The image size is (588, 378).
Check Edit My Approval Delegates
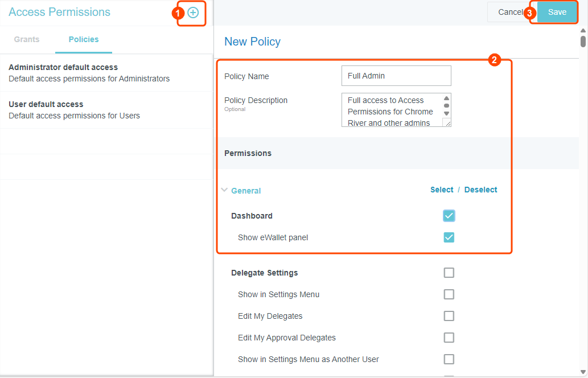[449, 338]
